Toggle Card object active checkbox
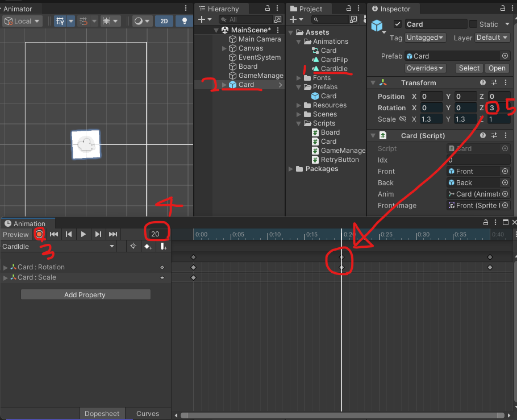 398,24
